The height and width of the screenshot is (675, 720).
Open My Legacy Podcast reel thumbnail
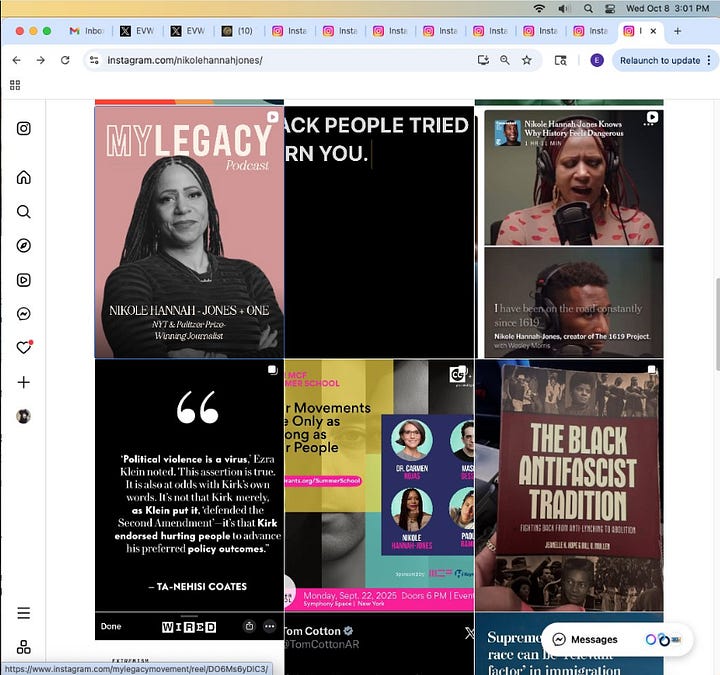(x=189, y=232)
